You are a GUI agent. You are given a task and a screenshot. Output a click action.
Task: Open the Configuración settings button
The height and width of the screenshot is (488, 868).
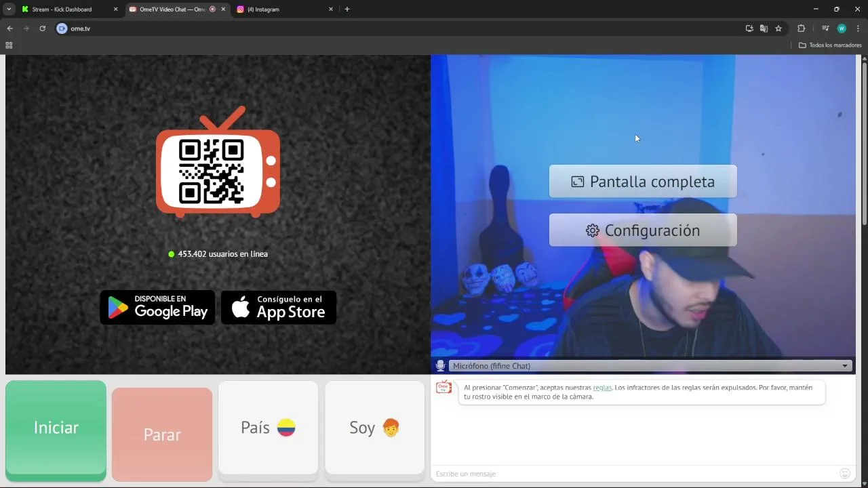pos(643,230)
